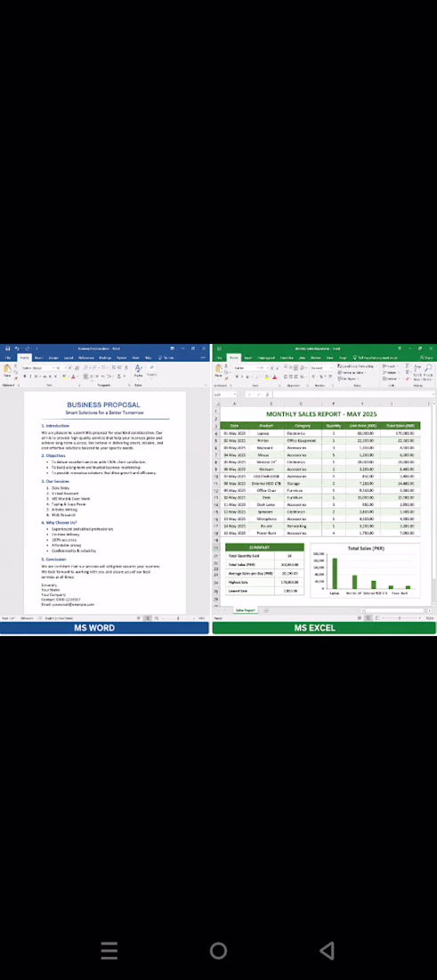Click the lightbulb Tell me icon in Excel
Image resolution: width=437 pixels, height=980 pixels.
[x=354, y=357]
